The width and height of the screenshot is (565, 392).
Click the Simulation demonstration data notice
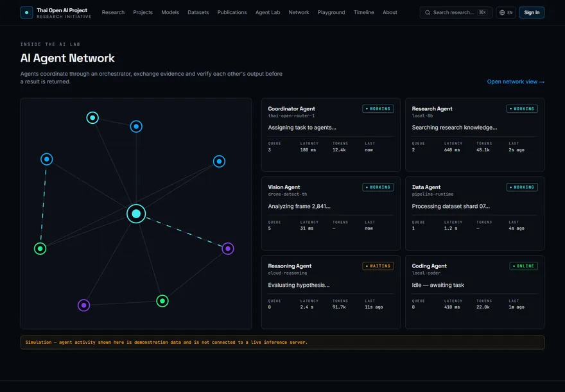282,343
